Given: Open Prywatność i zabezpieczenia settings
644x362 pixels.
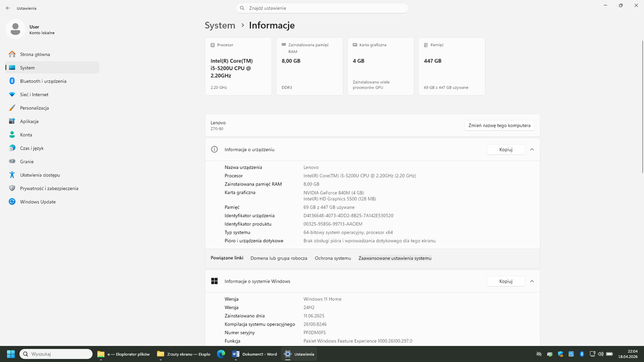Looking at the screenshot, I should (x=52, y=188).
